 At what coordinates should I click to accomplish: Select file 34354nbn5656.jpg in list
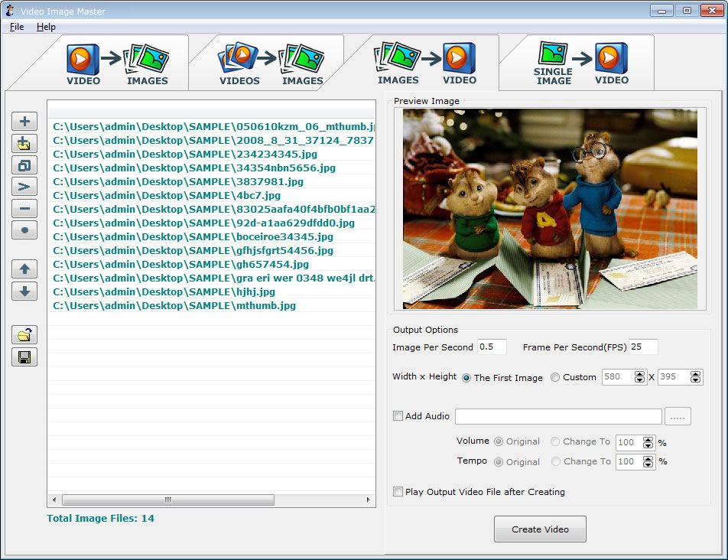(x=212, y=168)
